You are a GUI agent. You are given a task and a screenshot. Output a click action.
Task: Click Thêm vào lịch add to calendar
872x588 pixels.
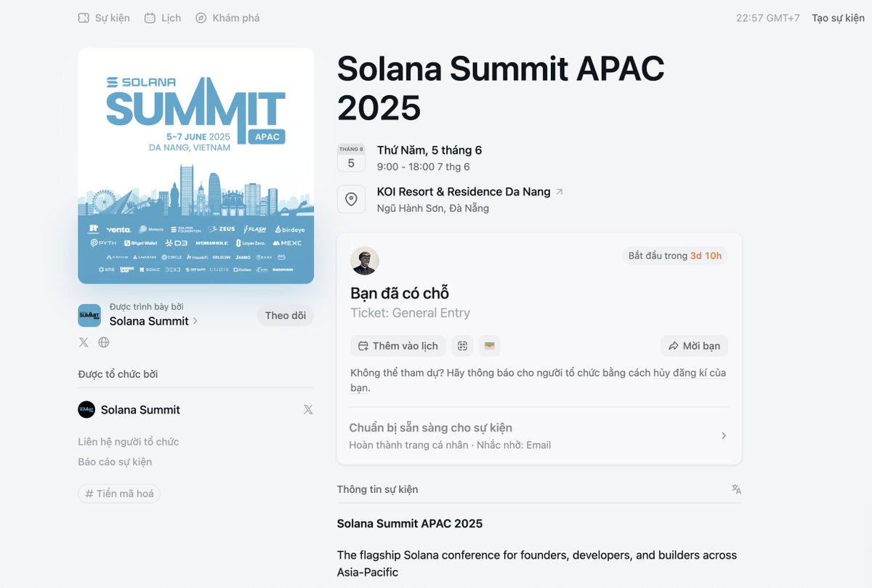pos(398,346)
